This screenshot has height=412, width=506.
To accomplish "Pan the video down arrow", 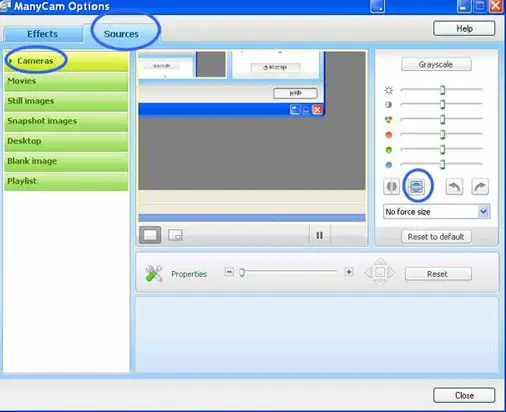I will click(x=380, y=283).
